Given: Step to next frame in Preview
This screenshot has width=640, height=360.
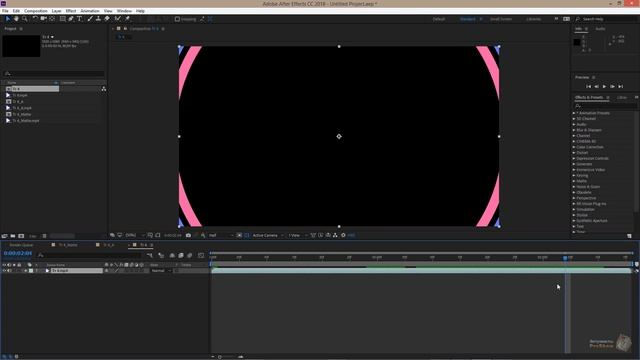Looking at the screenshot, I should (x=612, y=87).
